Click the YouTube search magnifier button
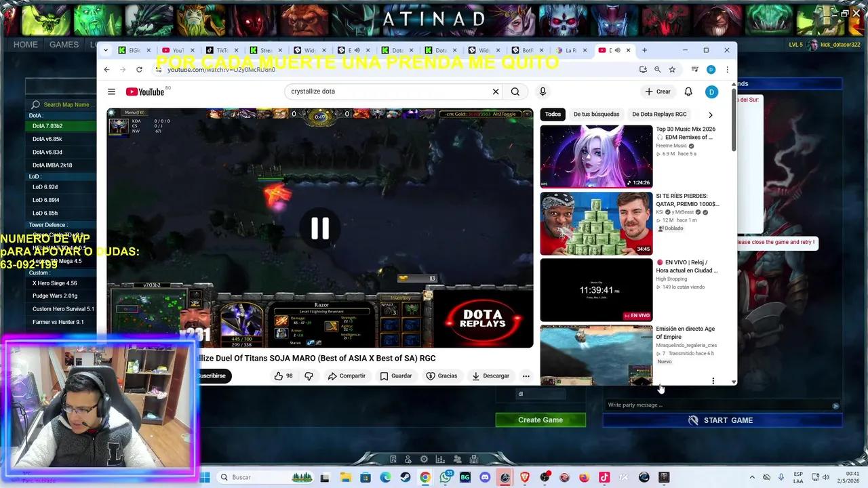This screenshot has height=488, width=868. pos(515,91)
